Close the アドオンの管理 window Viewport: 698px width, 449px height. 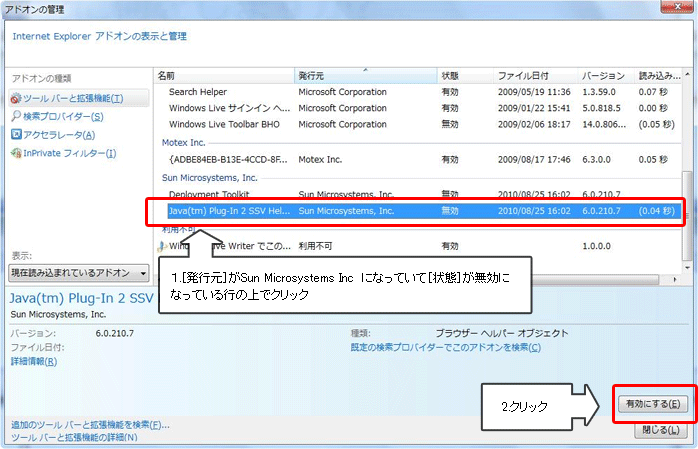tap(677, 6)
